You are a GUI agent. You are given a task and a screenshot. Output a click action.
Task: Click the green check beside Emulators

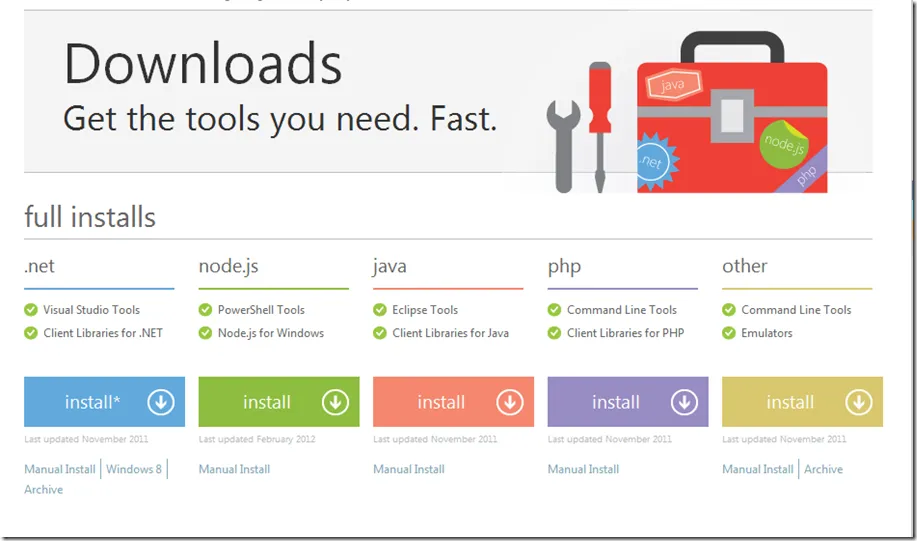point(729,333)
